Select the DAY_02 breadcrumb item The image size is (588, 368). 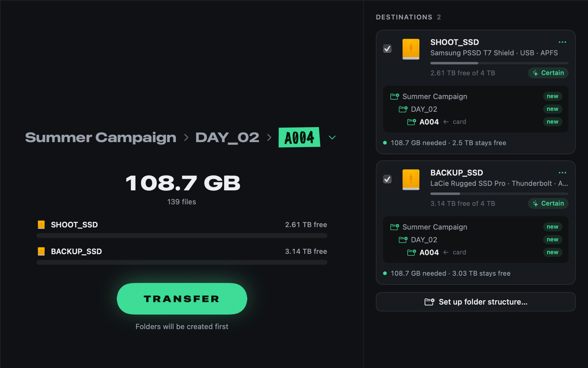tap(227, 138)
